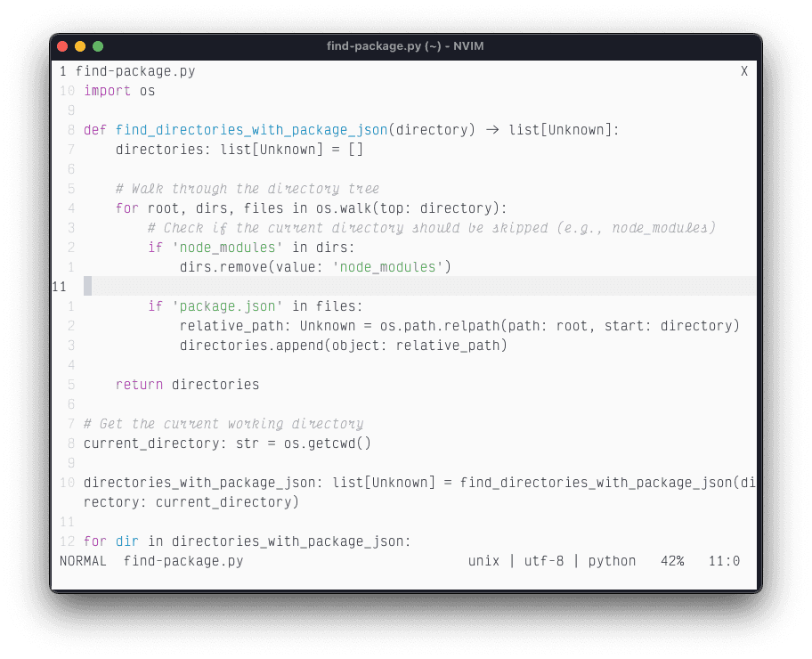Place cursor on the return keyword
Screen dimensions: 812x659
139,385
